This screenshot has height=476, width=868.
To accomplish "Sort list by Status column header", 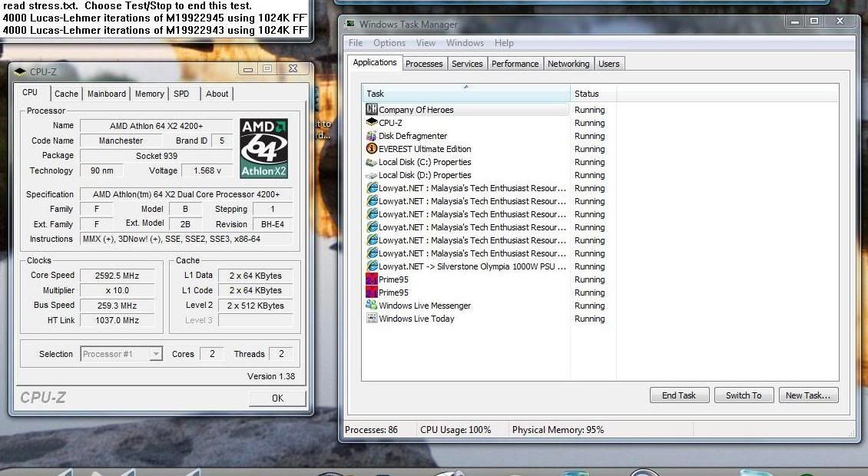I will click(592, 94).
